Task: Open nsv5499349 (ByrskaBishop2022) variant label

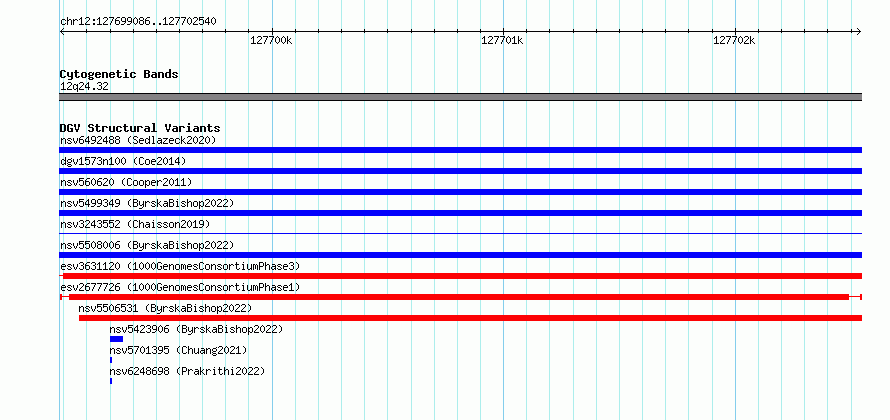Action: click(x=147, y=203)
